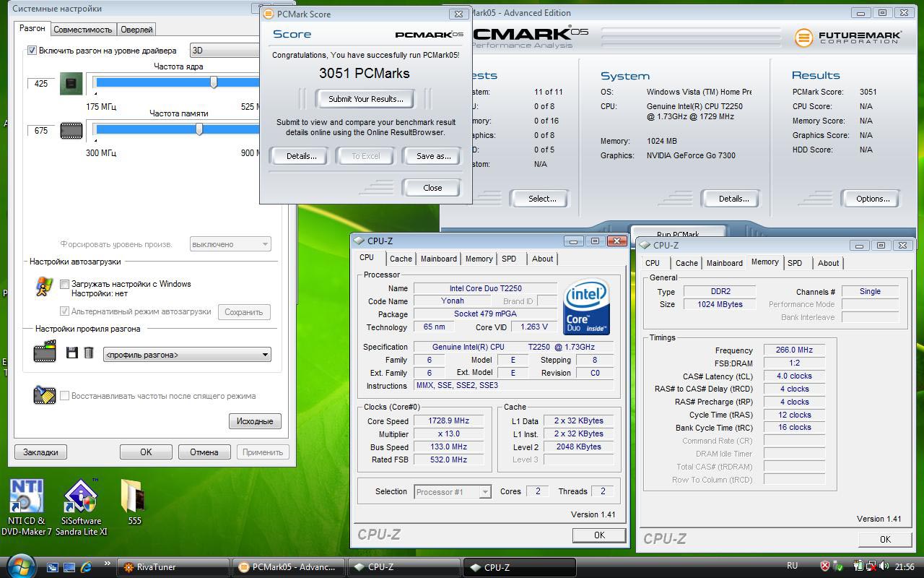Click Исходные defaults button
The width and height of the screenshot is (924, 578).
[x=255, y=421]
